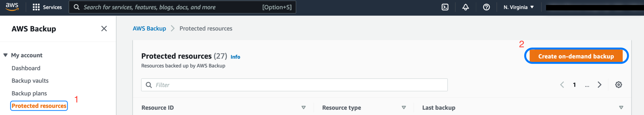Viewport: 644px width, 115px height.
Task: Collapse the My account section
Action: click(x=6, y=55)
